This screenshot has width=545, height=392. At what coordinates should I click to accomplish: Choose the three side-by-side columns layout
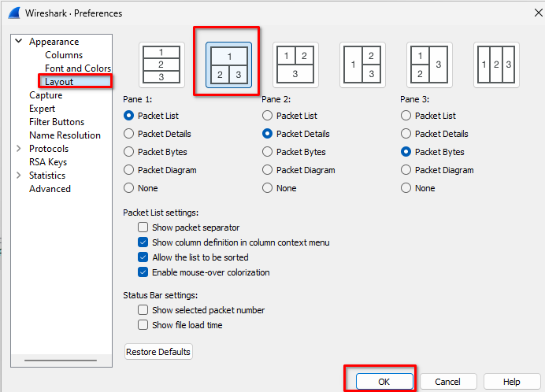coord(496,65)
